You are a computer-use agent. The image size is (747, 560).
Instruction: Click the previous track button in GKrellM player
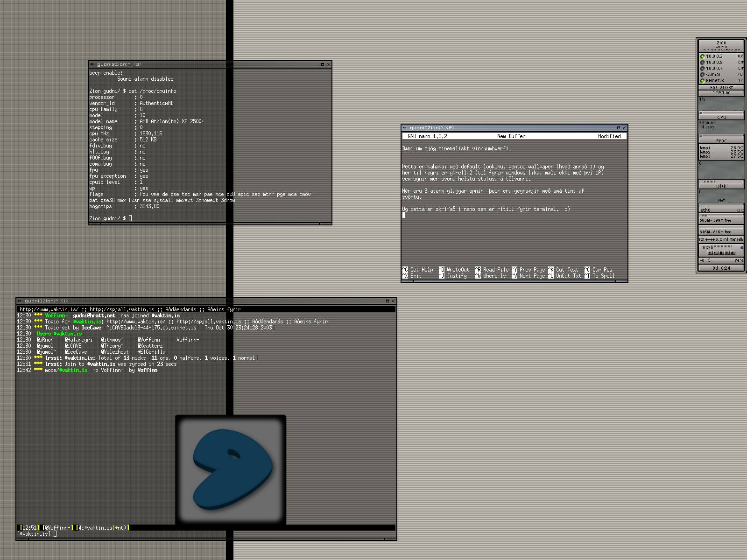[x=710, y=253]
